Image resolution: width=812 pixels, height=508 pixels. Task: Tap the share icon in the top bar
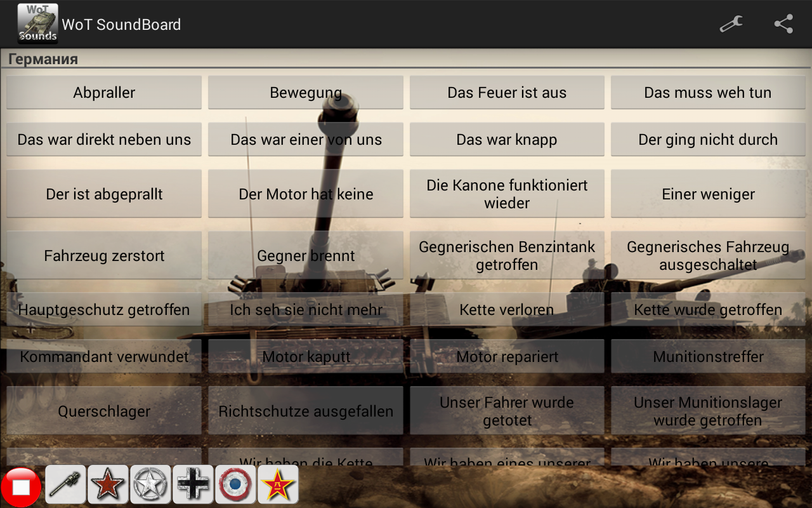(783, 24)
